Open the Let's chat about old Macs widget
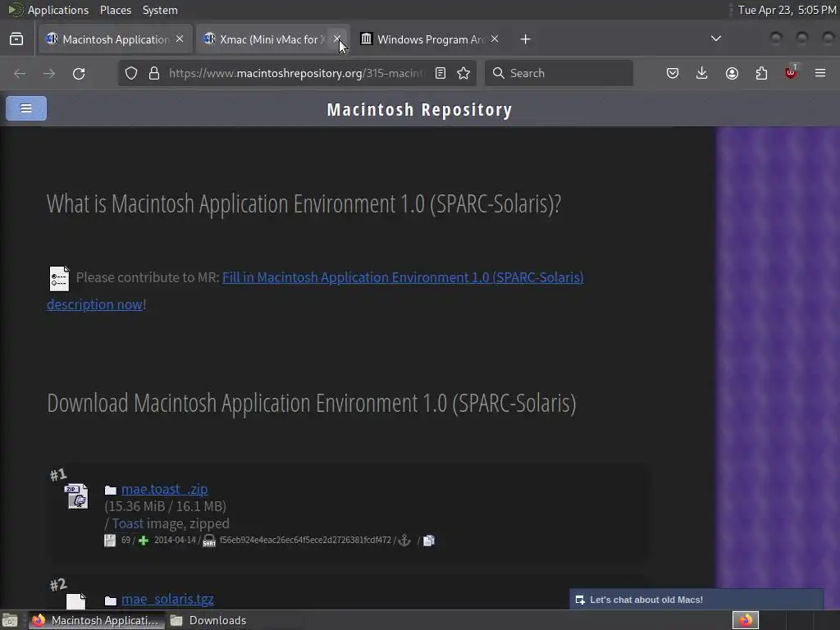 pyautogui.click(x=696, y=600)
